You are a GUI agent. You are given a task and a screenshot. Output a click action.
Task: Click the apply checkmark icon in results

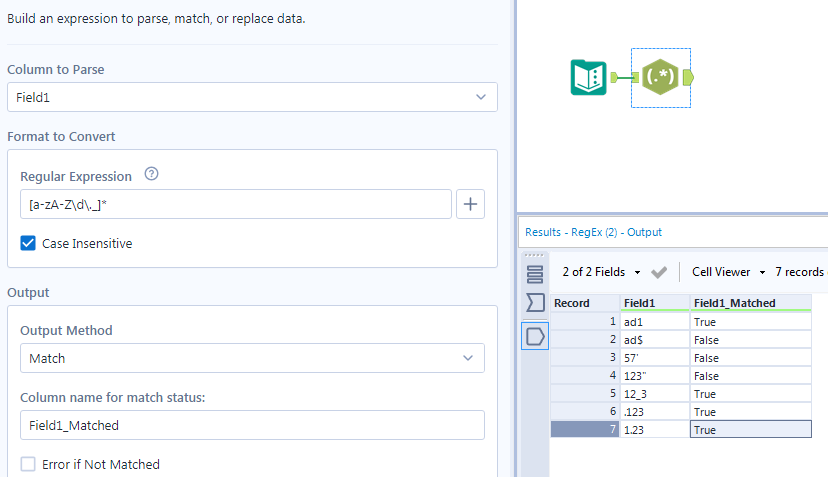coord(659,272)
